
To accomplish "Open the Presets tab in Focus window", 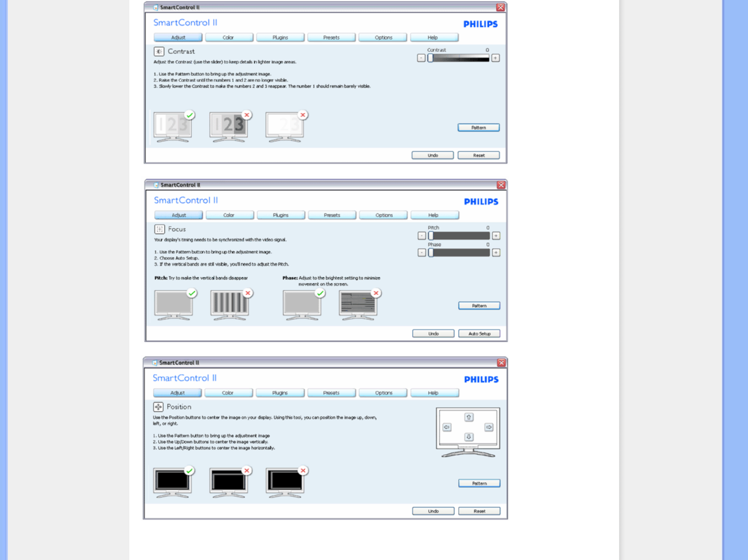I will coord(332,215).
